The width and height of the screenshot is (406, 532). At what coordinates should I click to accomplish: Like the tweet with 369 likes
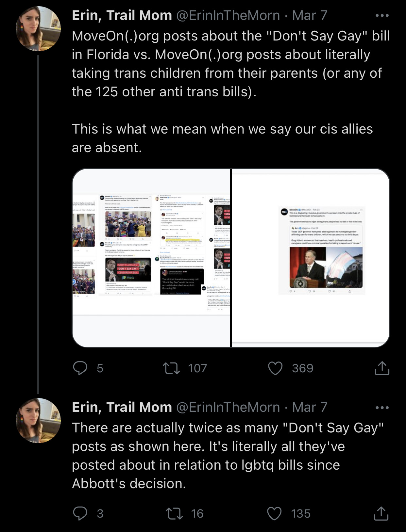(x=275, y=368)
